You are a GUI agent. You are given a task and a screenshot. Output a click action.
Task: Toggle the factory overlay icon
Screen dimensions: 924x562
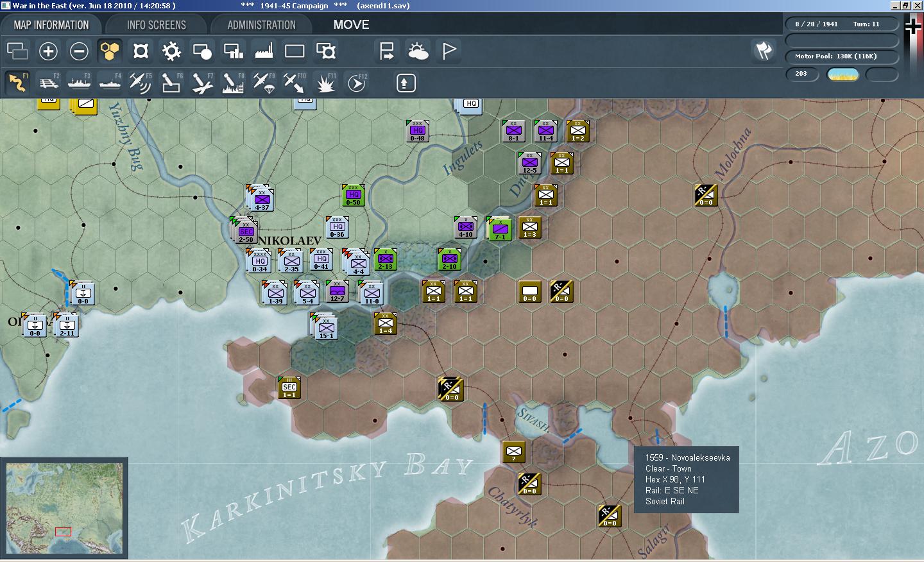[x=264, y=51]
